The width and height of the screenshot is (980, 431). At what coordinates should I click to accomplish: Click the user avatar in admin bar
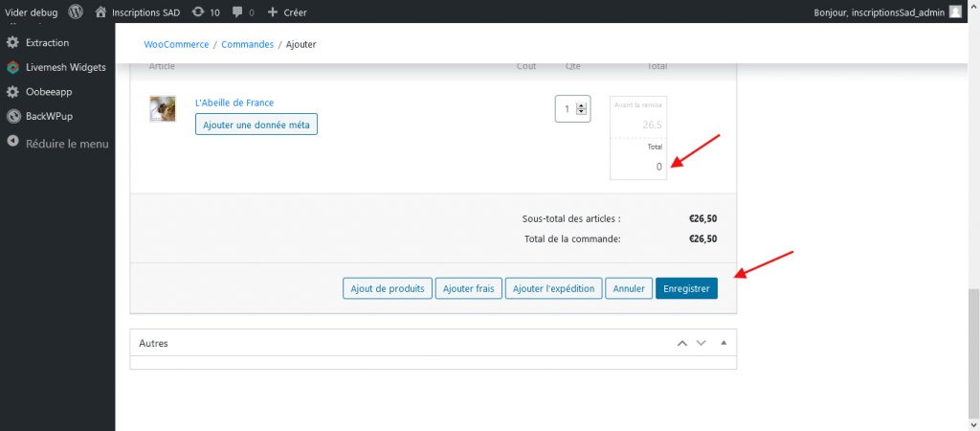[955, 11]
